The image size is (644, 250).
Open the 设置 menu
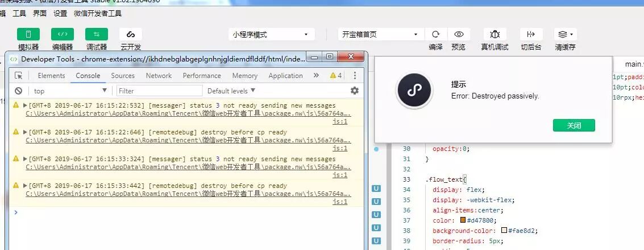point(60,13)
